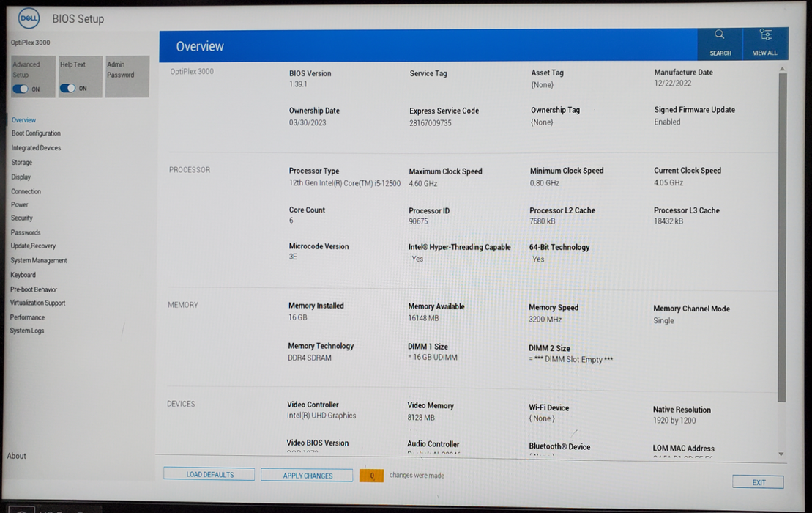
Task: Click the MEMORY section label
Action: pyautogui.click(x=183, y=305)
